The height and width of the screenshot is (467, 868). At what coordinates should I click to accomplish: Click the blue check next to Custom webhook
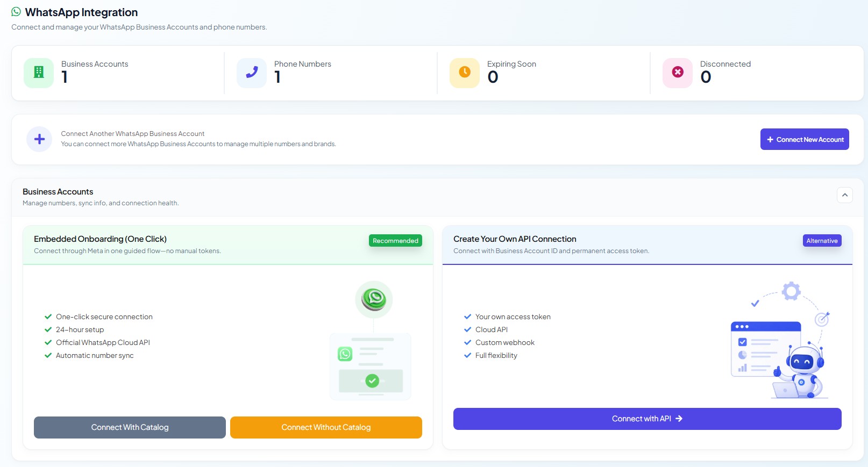[x=467, y=342]
